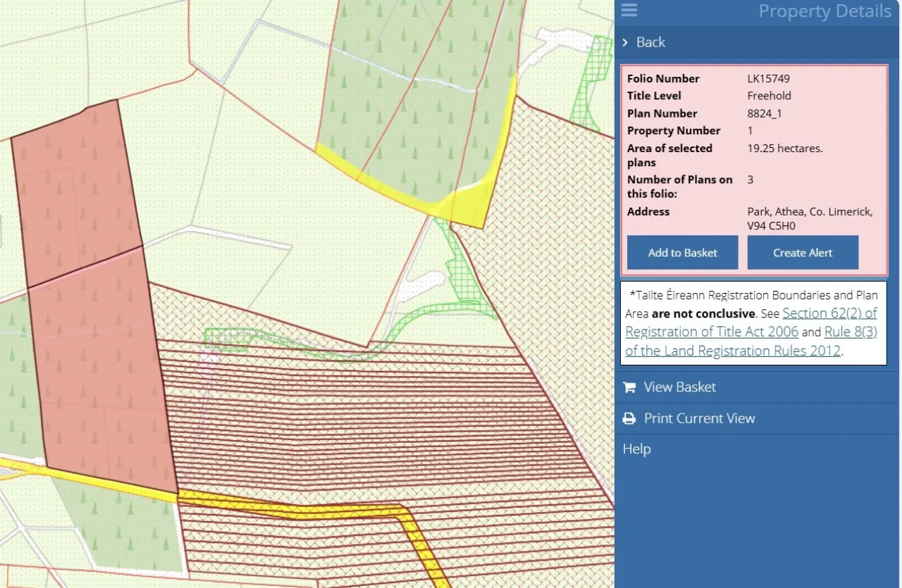
Task: Click the printer icon
Action: pos(629,418)
